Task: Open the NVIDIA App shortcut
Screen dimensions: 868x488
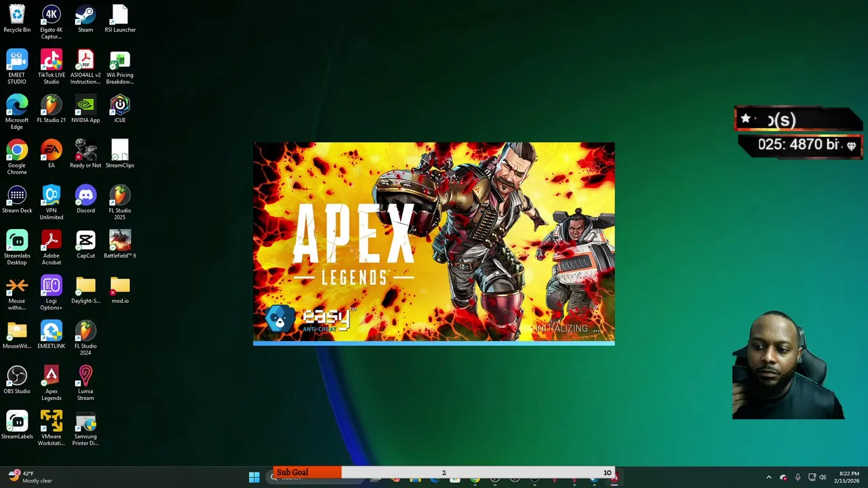Action: pos(85,109)
